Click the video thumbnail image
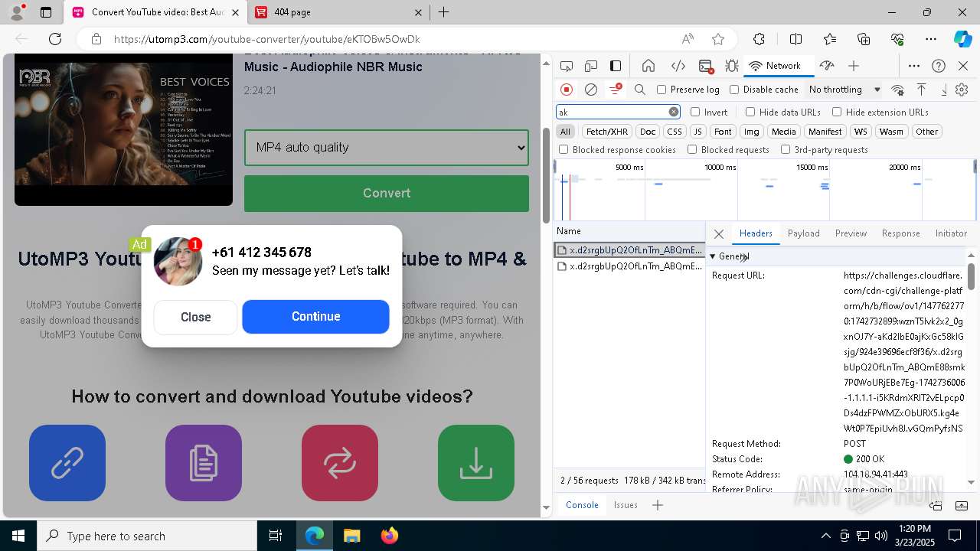The height and width of the screenshot is (551, 980). click(x=123, y=129)
